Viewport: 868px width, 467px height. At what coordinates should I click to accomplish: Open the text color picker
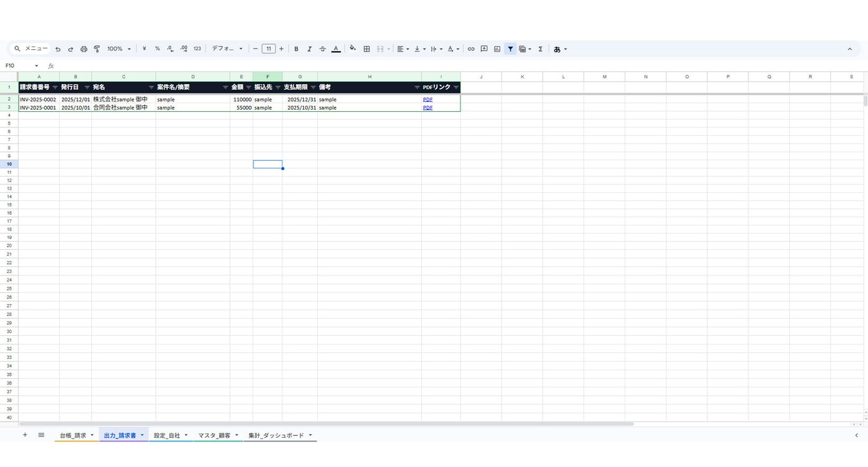pyautogui.click(x=336, y=49)
